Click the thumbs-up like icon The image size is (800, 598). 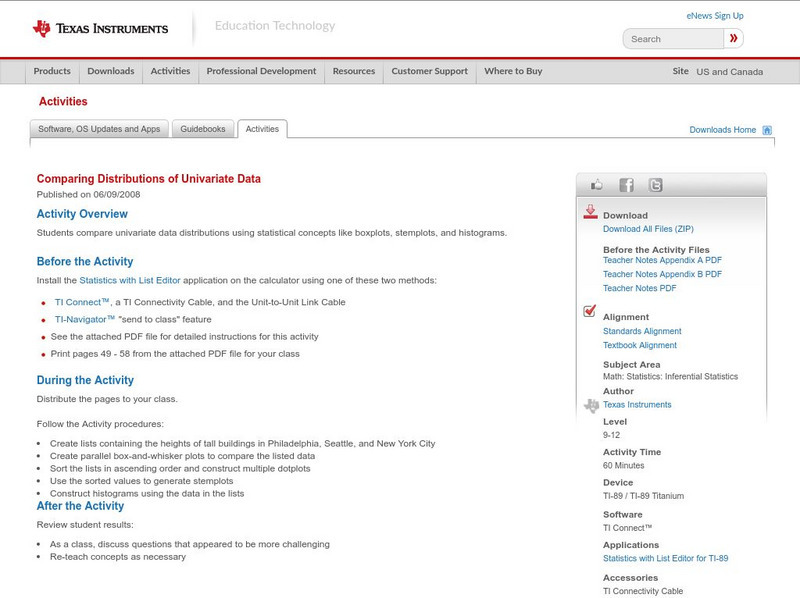596,185
